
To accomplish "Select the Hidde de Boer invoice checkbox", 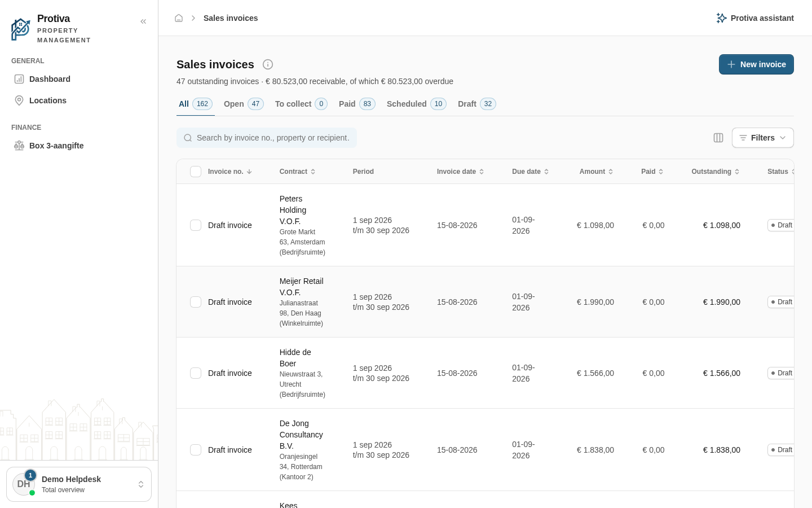I will click(x=196, y=373).
